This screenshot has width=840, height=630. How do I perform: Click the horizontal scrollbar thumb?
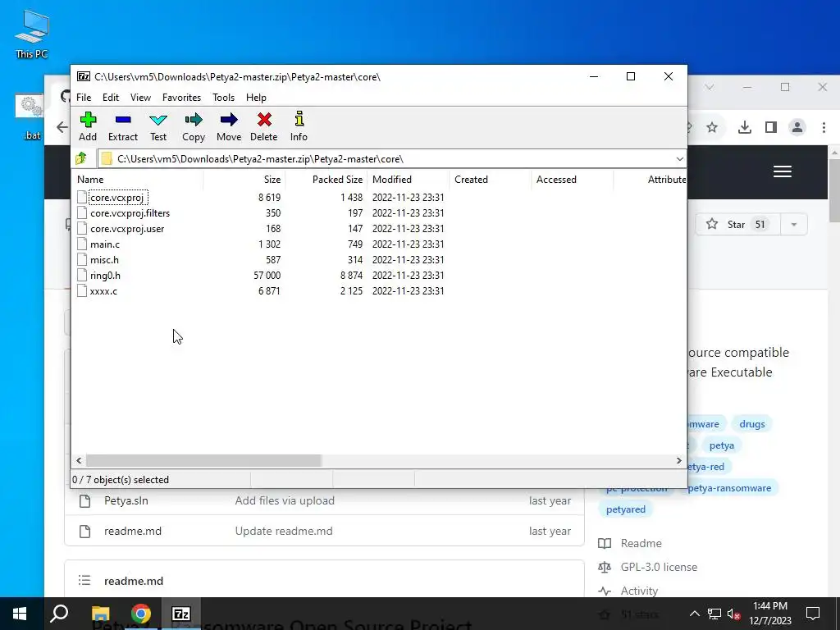[x=203, y=460]
